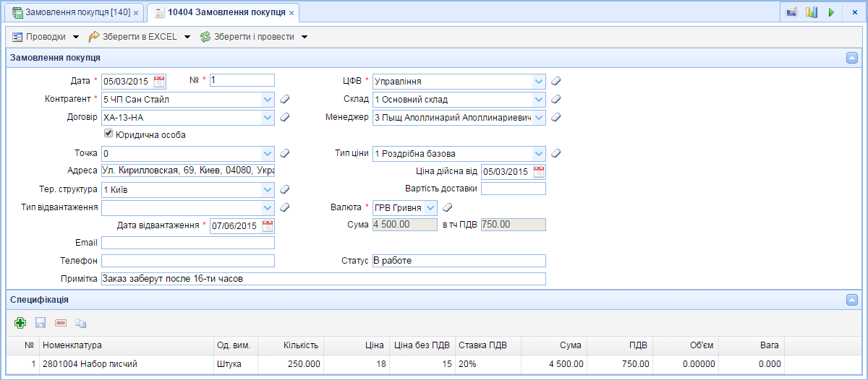Open calendar picker for Дата відвантаження

(268, 225)
